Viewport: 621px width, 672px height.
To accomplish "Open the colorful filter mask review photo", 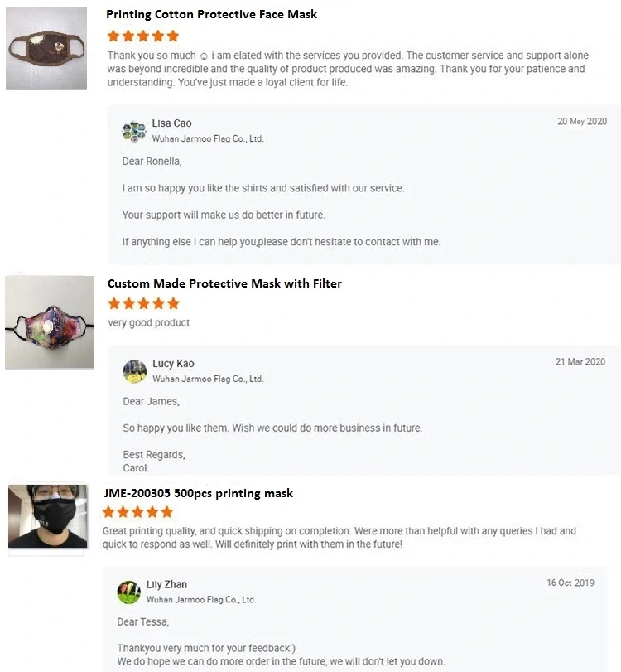I will pyautogui.click(x=51, y=323).
